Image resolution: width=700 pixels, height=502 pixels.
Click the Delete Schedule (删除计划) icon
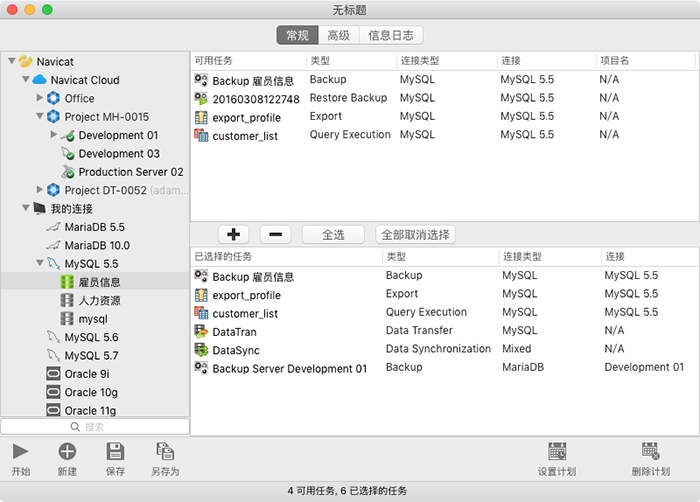coord(650,452)
